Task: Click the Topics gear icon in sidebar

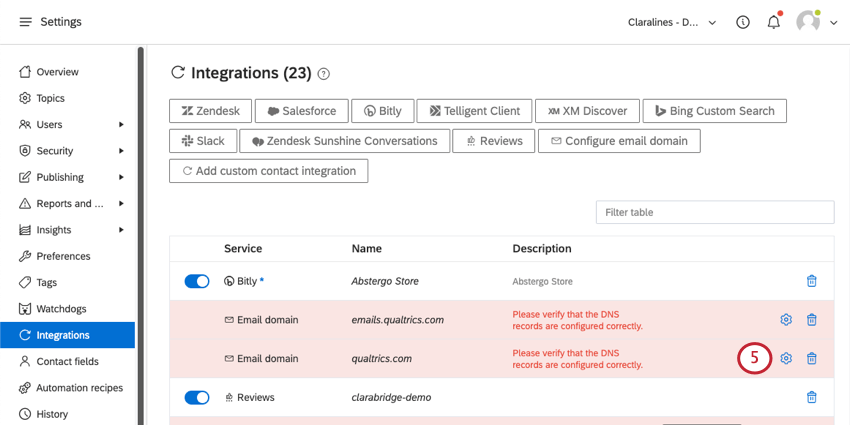Action: pyautogui.click(x=25, y=98)
